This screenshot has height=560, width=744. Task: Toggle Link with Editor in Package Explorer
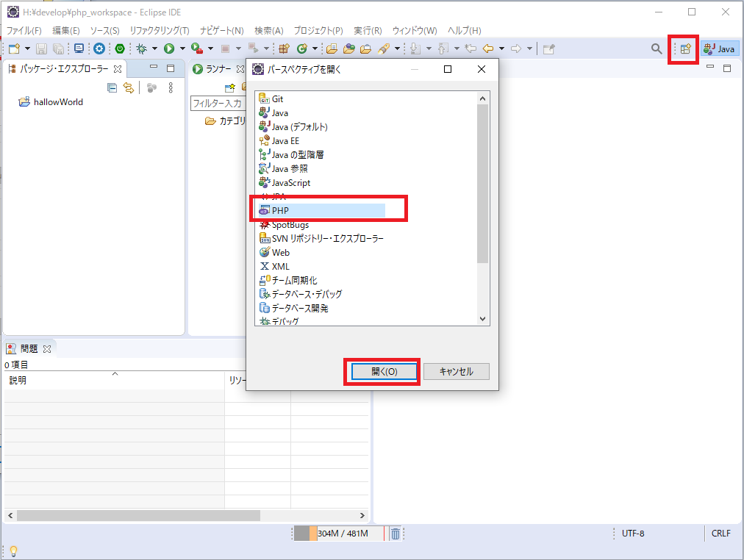point(129,87)
